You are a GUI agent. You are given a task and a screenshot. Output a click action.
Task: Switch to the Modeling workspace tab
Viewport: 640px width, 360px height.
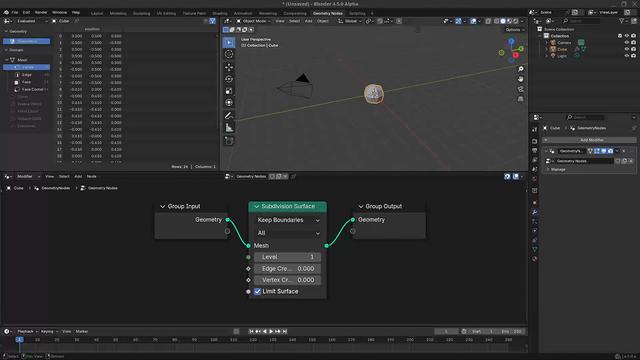coord(118,13)
